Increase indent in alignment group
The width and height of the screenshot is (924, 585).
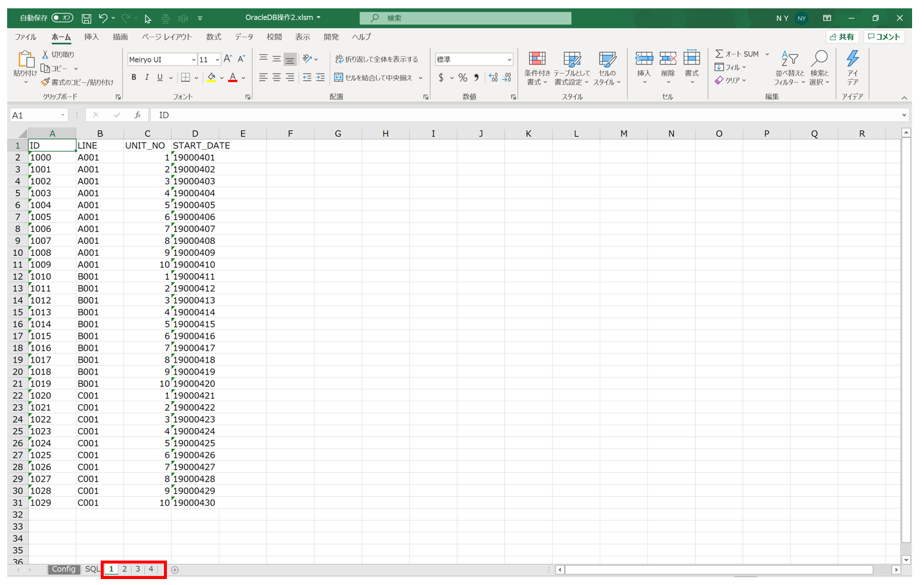321,78
